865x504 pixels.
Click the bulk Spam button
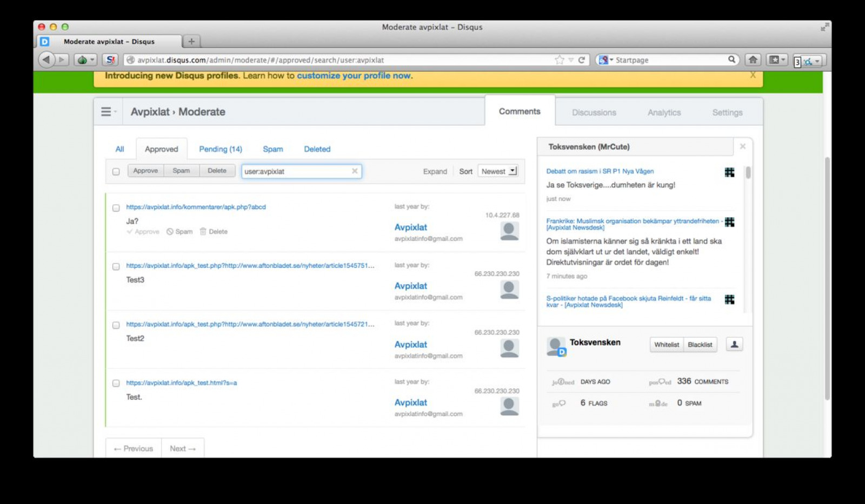tap(181, 171)
